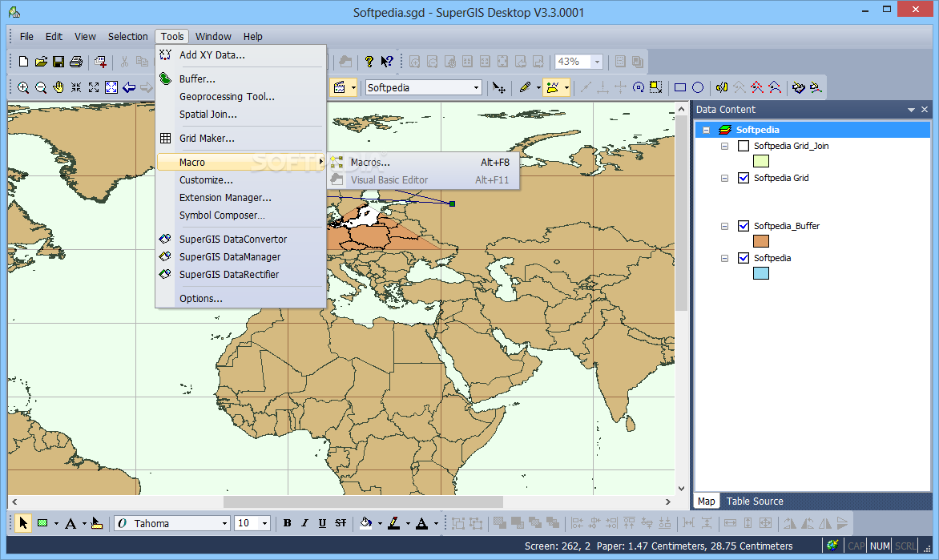939x560 pixels.
Task: Collapse the Softpedia_Buffer layer legend
Action: coord(724,227)
